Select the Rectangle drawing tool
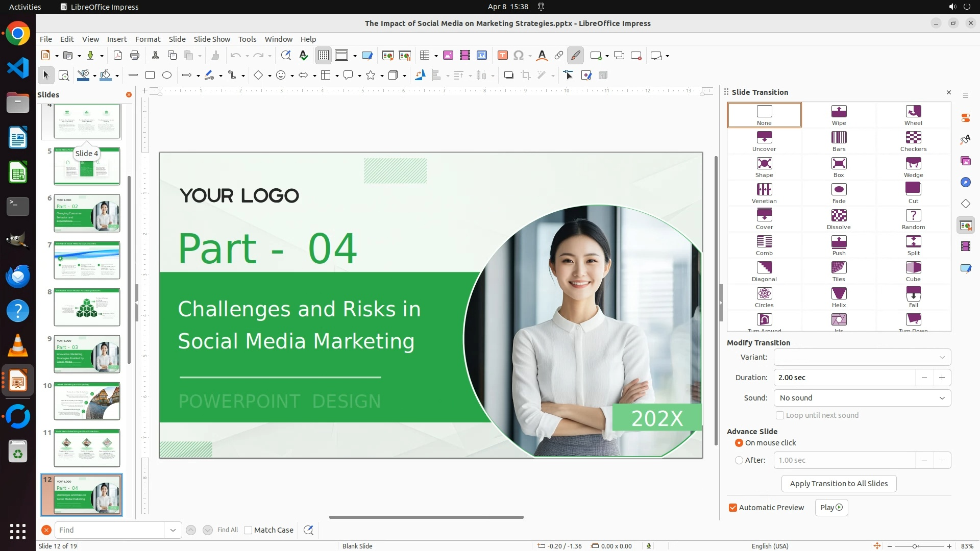This screenshot has height=551, width=980. click(150, 76)
